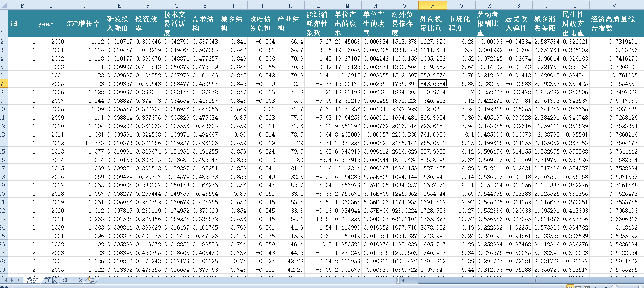The image size is (644, 288).
Task: Select the cell containing 848.6584
Action: [433, 84]
